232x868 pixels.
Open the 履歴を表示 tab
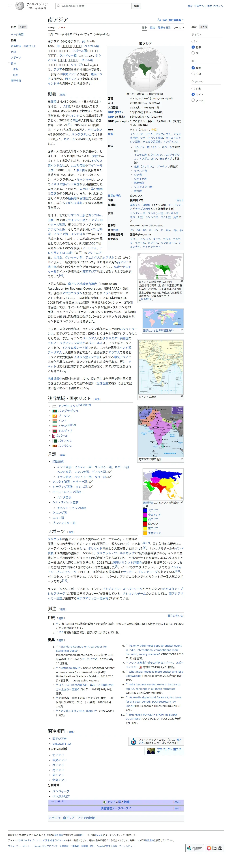click(x=164, y=28)
